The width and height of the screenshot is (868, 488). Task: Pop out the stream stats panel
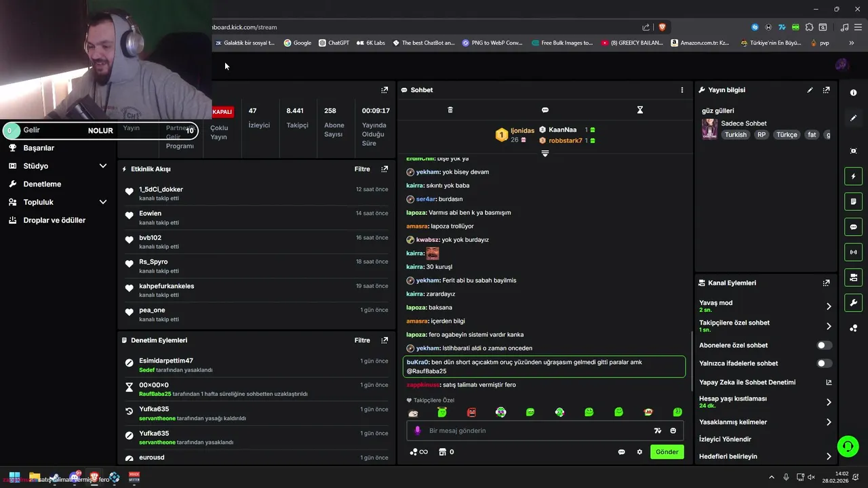pyautogui.click(x=384, y=89)
